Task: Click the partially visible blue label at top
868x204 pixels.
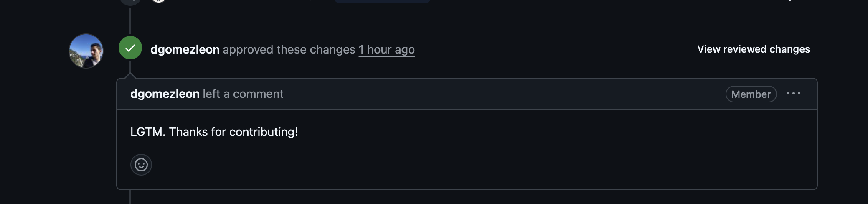Action: tap(382, 1)
